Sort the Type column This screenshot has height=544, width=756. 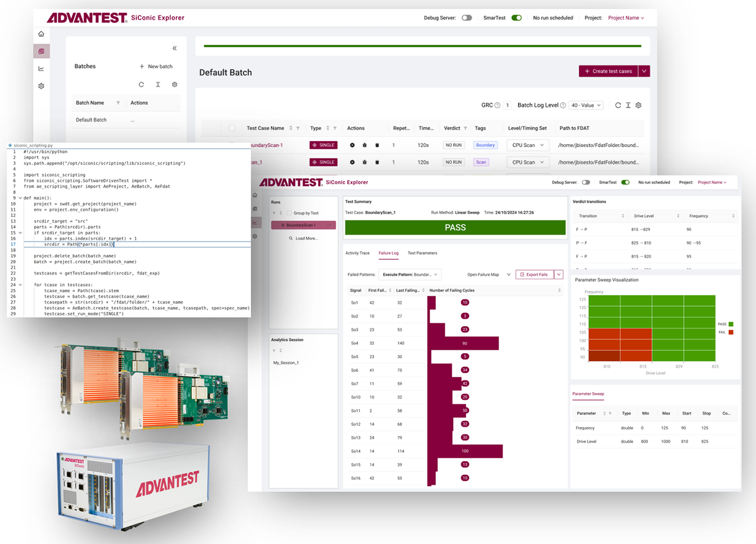click(327, 128)
